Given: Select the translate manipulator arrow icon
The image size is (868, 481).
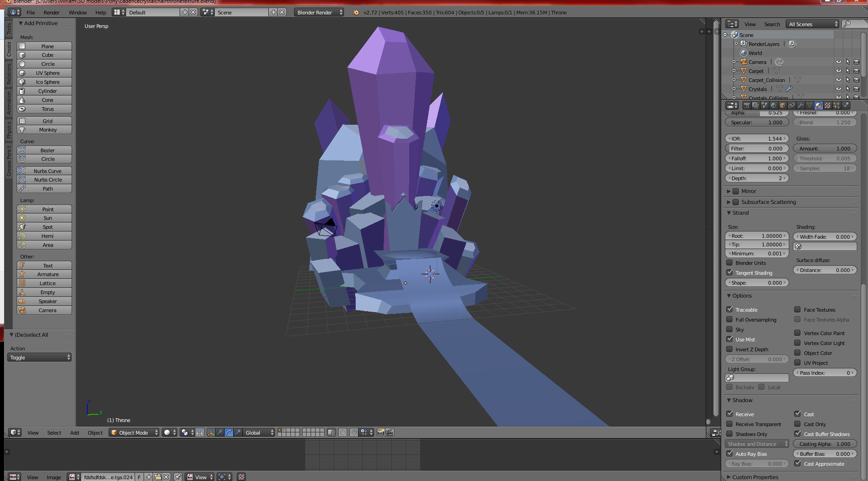Looking at the screenshot, I should 220,432.
